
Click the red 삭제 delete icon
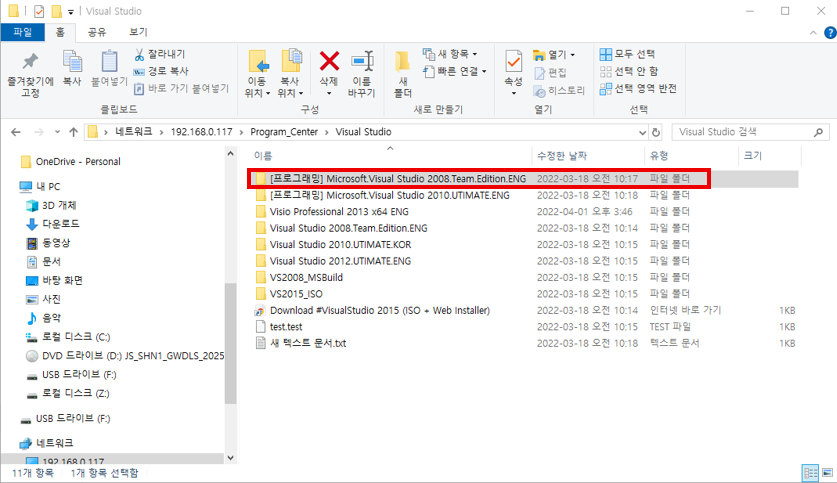329,62
